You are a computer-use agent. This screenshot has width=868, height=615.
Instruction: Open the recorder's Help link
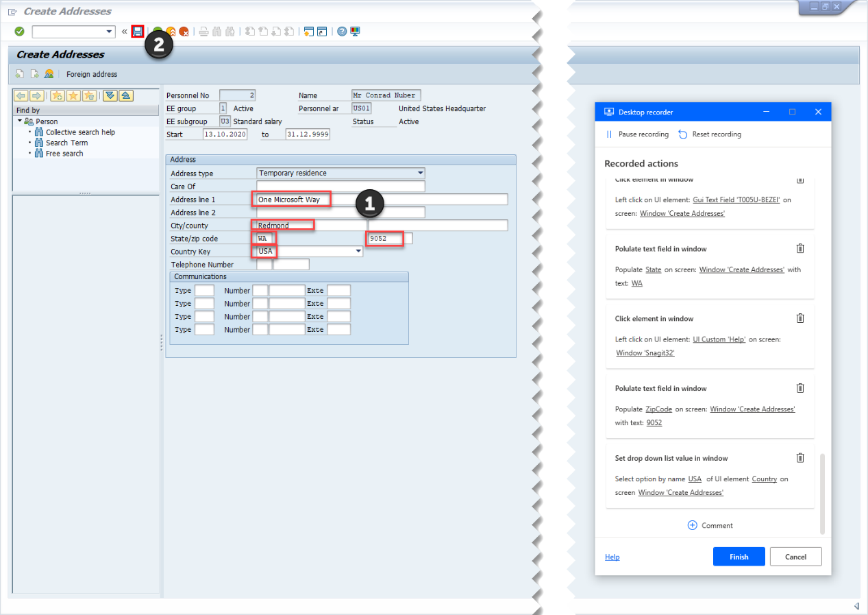pyautogui.click(x=612, y=556)
